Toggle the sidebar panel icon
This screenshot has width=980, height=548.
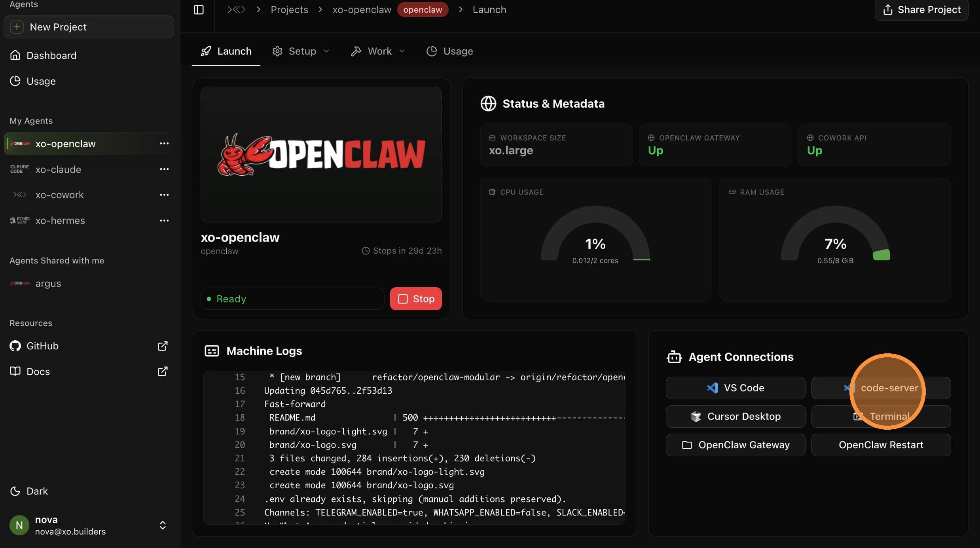(199, 9)
